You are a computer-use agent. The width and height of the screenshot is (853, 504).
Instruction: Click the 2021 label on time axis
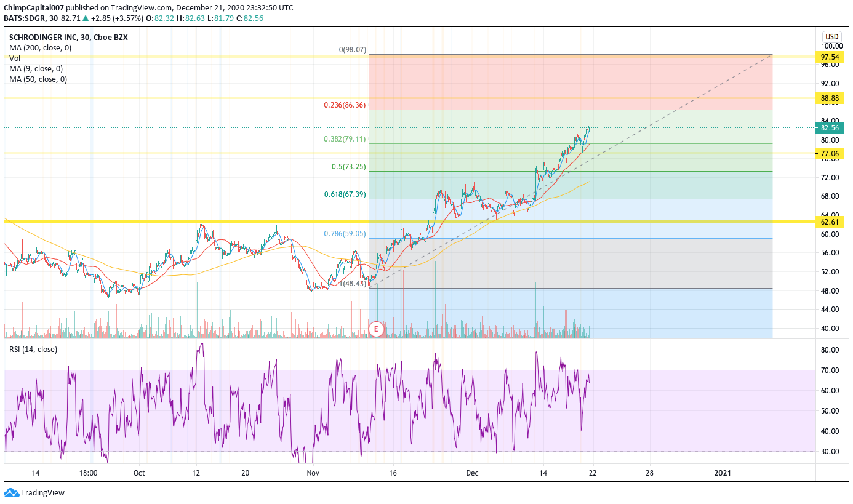[722, 473]
